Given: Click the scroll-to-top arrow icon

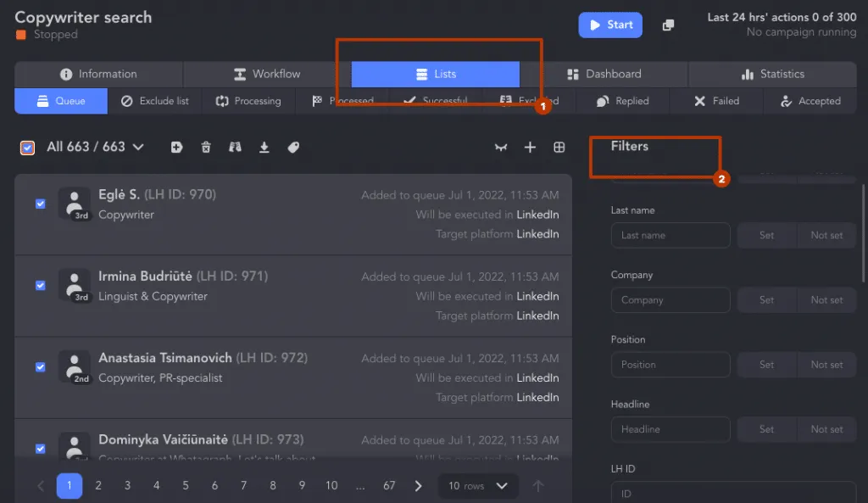Looking at the screenshot, I should [538, 486].
